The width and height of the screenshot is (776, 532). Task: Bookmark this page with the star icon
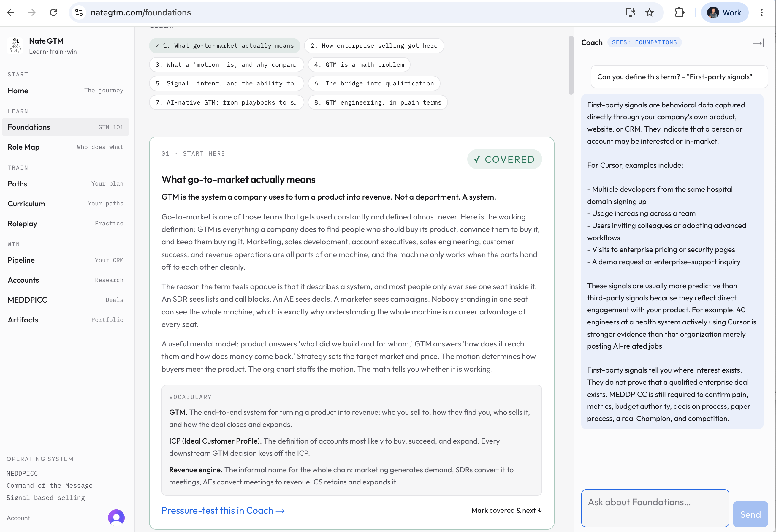(650, 13)
